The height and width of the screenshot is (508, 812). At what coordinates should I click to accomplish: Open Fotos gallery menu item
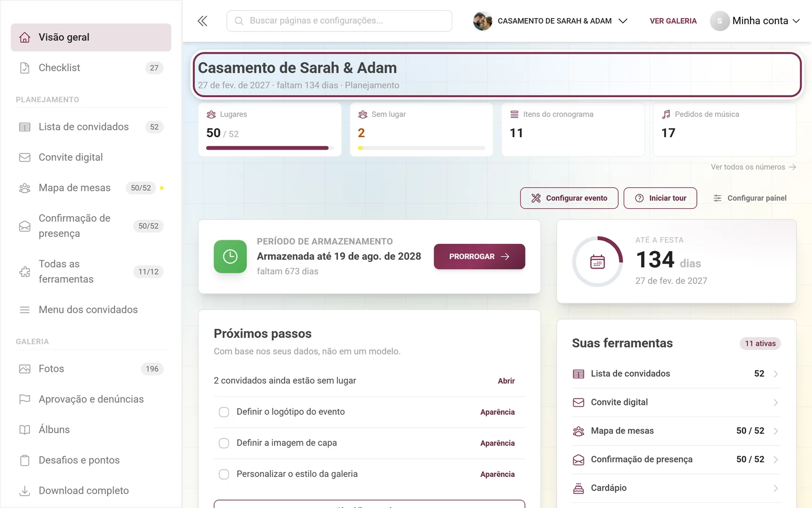91,369
